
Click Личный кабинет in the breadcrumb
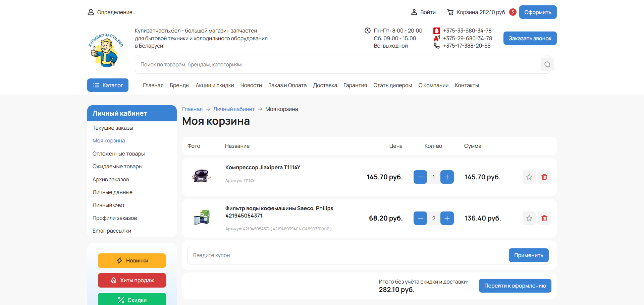tap(234, 109)
